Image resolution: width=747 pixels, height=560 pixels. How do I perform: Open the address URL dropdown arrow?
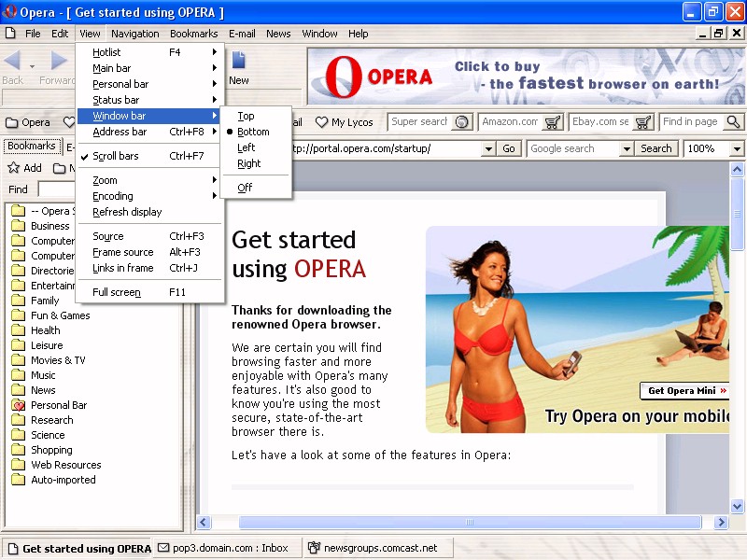[488, 148]
